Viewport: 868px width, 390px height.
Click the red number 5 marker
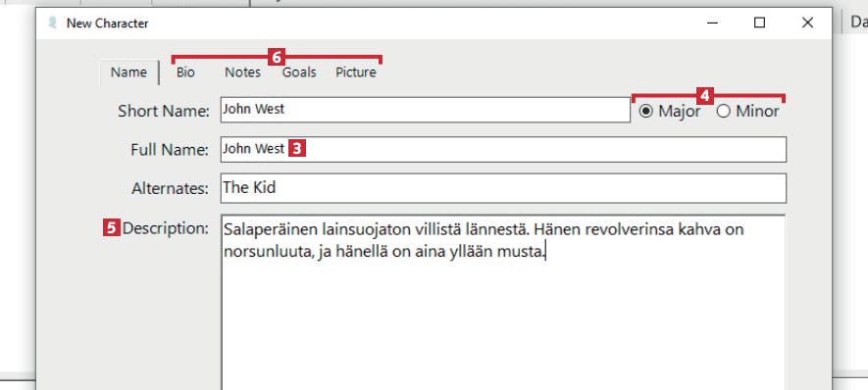pyautogui.click(x=111, y=228)
